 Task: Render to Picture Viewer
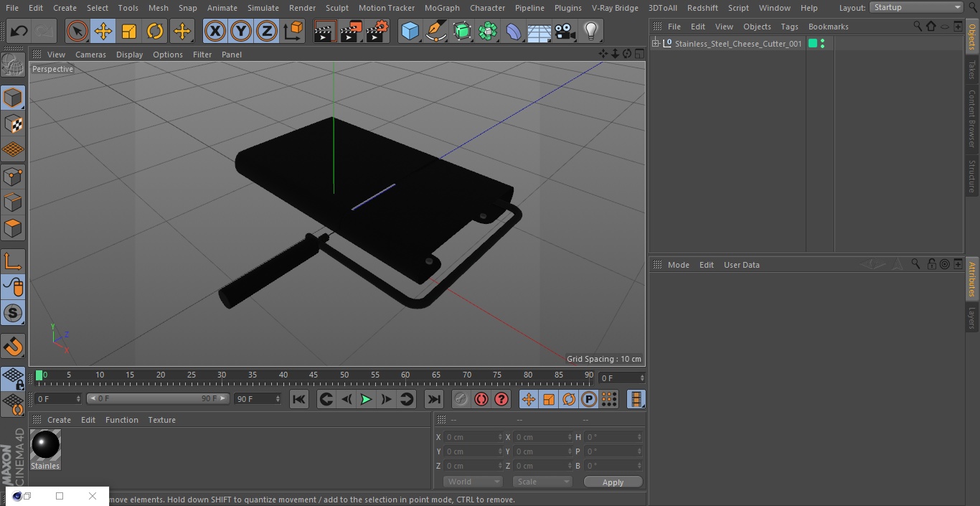[x=351, y=32]
